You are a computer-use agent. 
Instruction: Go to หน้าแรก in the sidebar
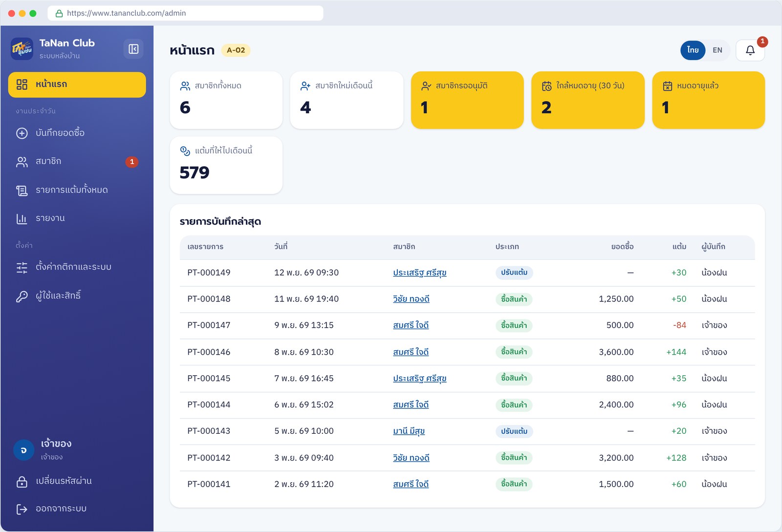click(x=77, y=85)
